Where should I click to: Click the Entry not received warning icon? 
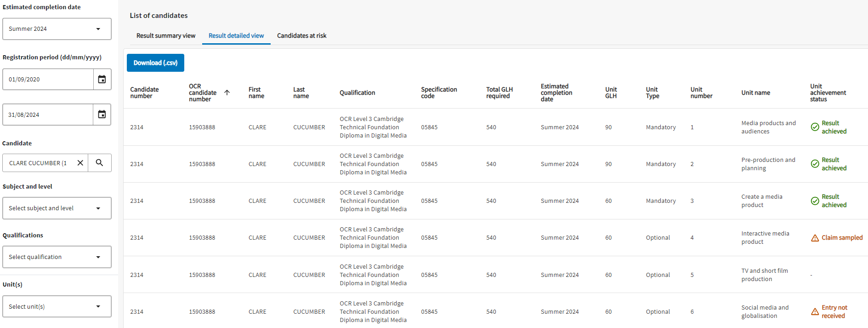(815, 312)
